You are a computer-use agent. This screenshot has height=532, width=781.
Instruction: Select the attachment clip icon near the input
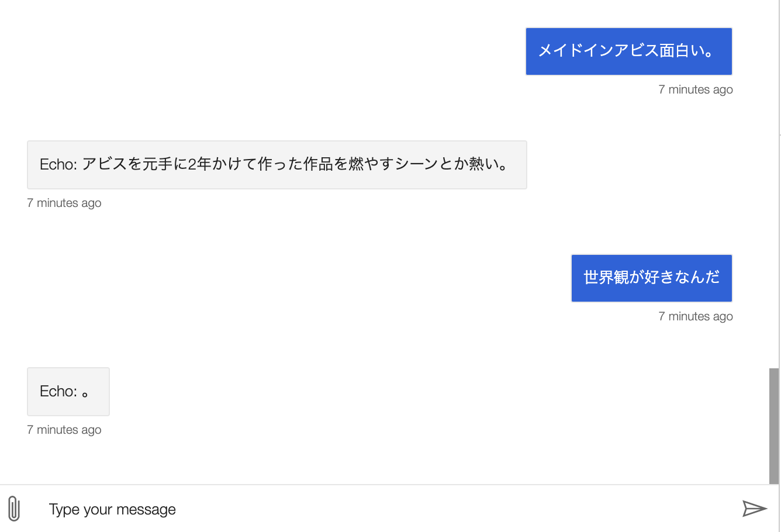pos(14,509)
